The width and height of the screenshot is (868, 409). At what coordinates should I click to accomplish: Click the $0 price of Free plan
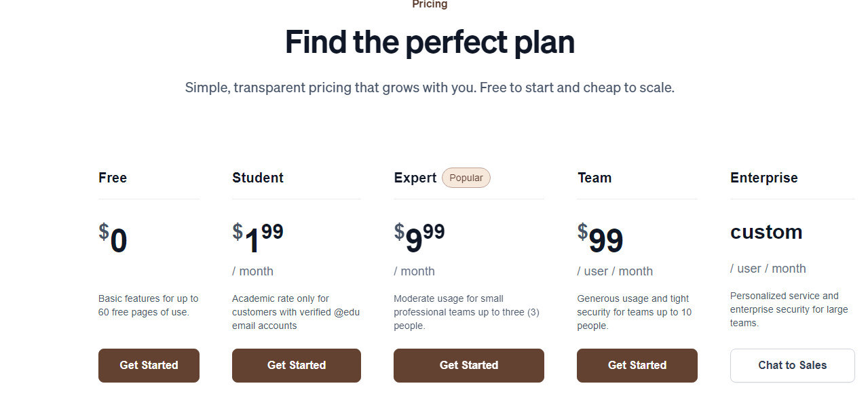click(x=113, y=239)
